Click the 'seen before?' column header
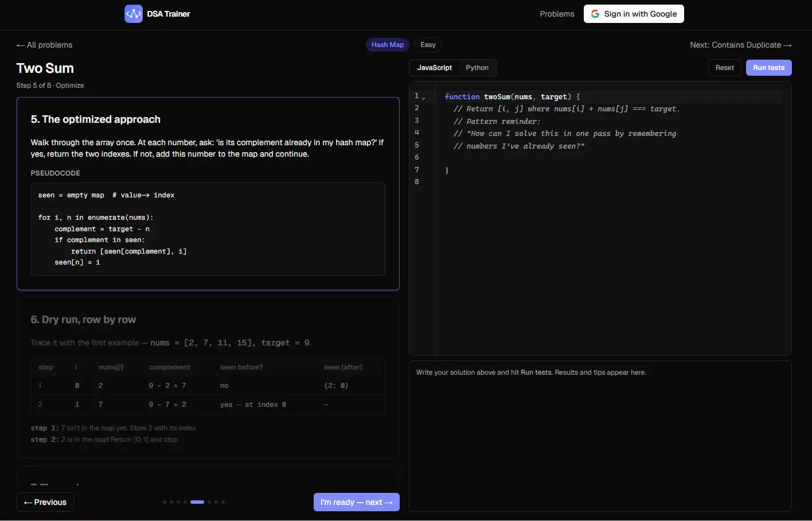Screen dimensions: 812x521 241,367
